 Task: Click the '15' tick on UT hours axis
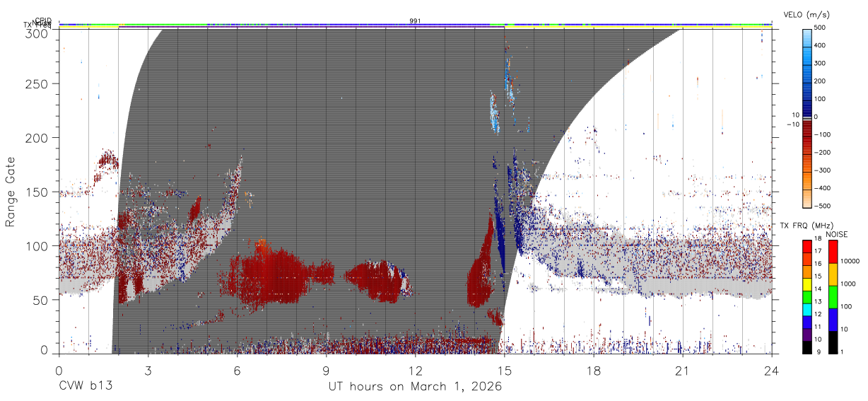point(504,370)
